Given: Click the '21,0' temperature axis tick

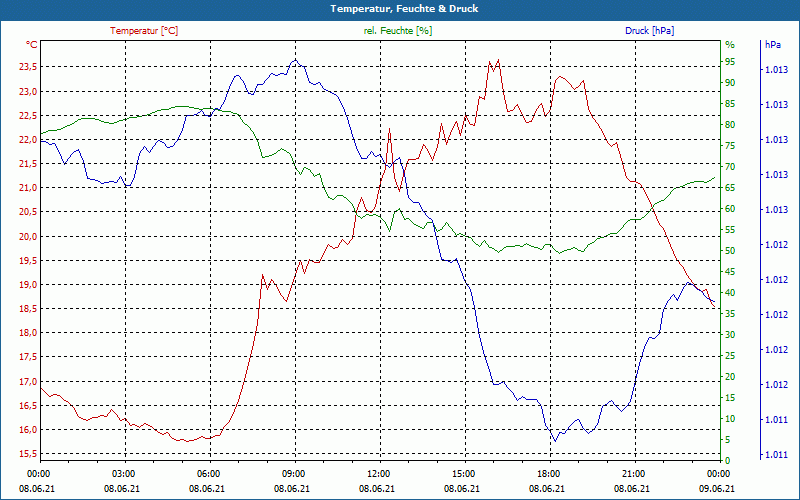Looking at the screenshot, I should pyautogui.click(x=28, y=188).
